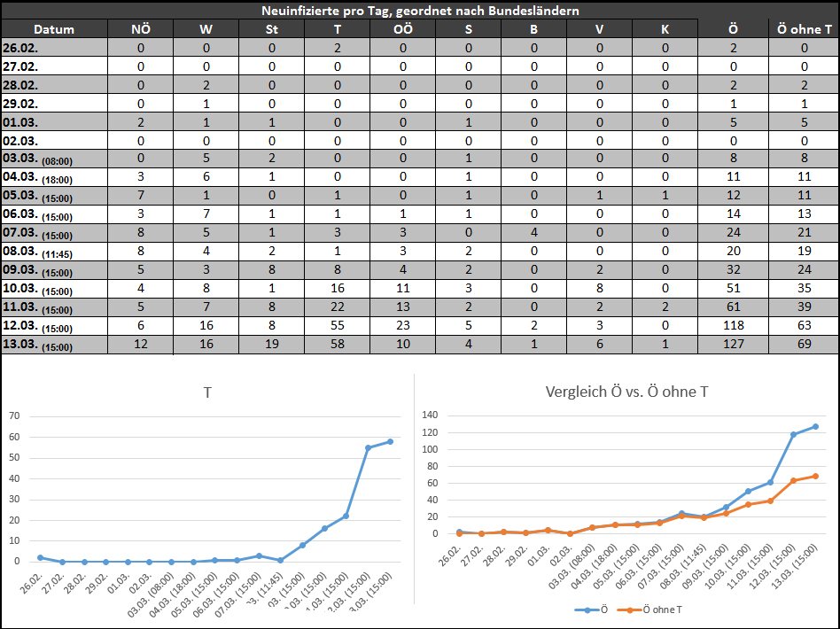Click the "Datum" column header
This screenshot has width=840, height=629.
tap(54, 29)
